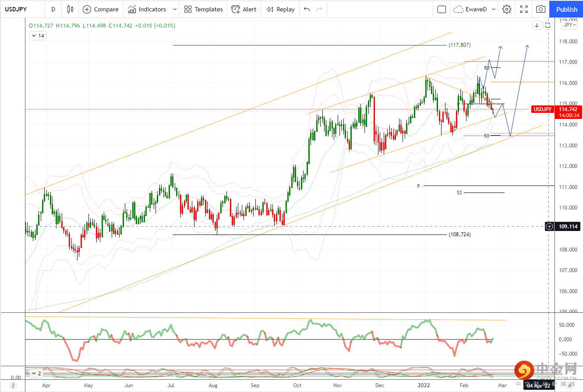Viewport: 583px width, 392px height.
Task: Click the Compare symbol button
Action: click(x=101, y=9)
